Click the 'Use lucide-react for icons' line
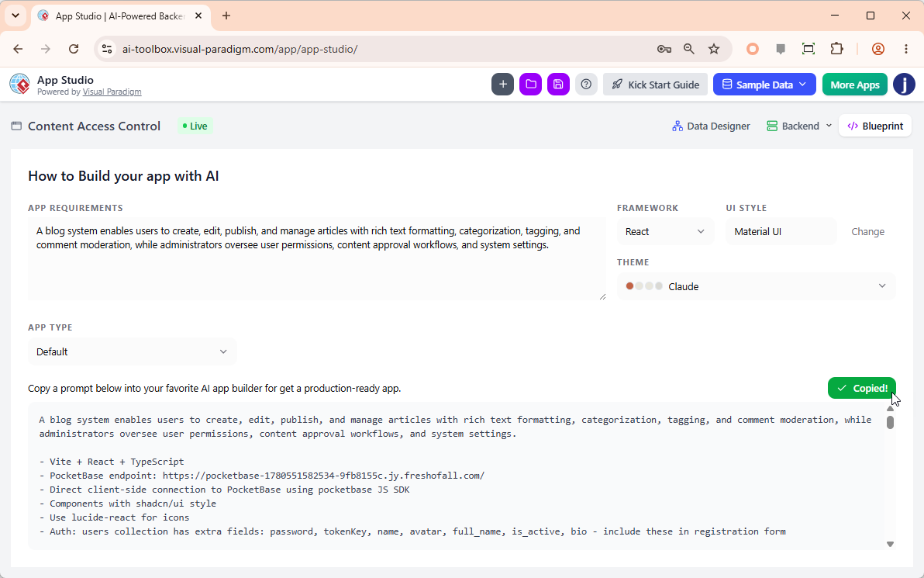The width and height of the screenshot is (924, 578). point(114,517)
